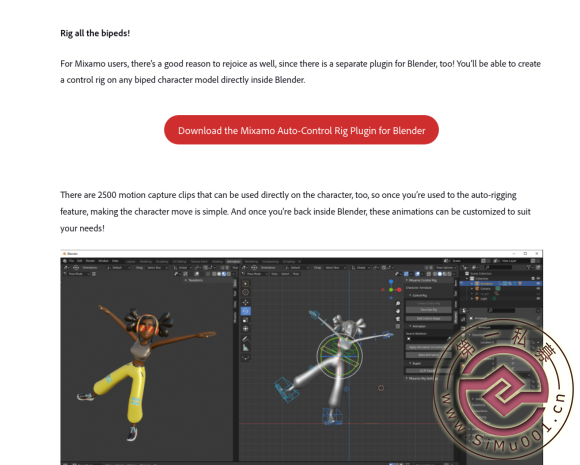Open Pose Mode dropdown in character viewport
This screenshot has width=580, height=465.
click(x=77, y=274)
